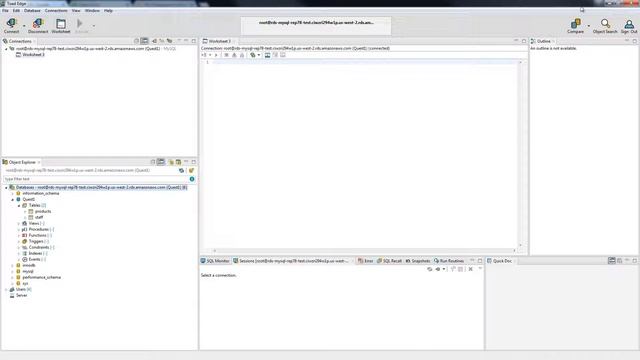This screenshot has height=360, width=640.
Task: Select the Outline panel tab
Action: click(x=543, y=41)
